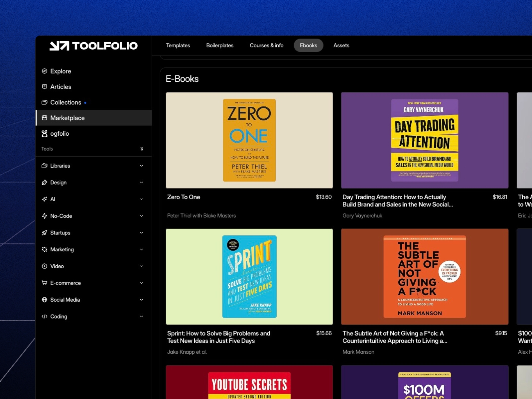This screenshot has height=399, width=532.
Task: Click the $13.60 price
Action: click(324, 197)
